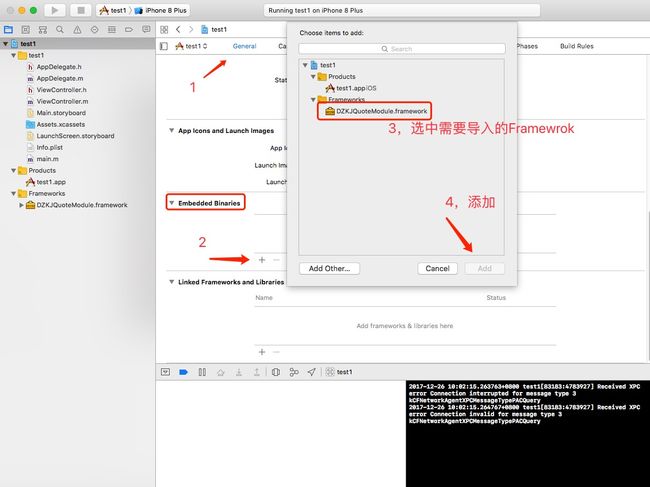Image resolution: width=650 pixels, height=487 pixels.
Task: Switch to the Build Rules tab
Action: coord(577,46)
